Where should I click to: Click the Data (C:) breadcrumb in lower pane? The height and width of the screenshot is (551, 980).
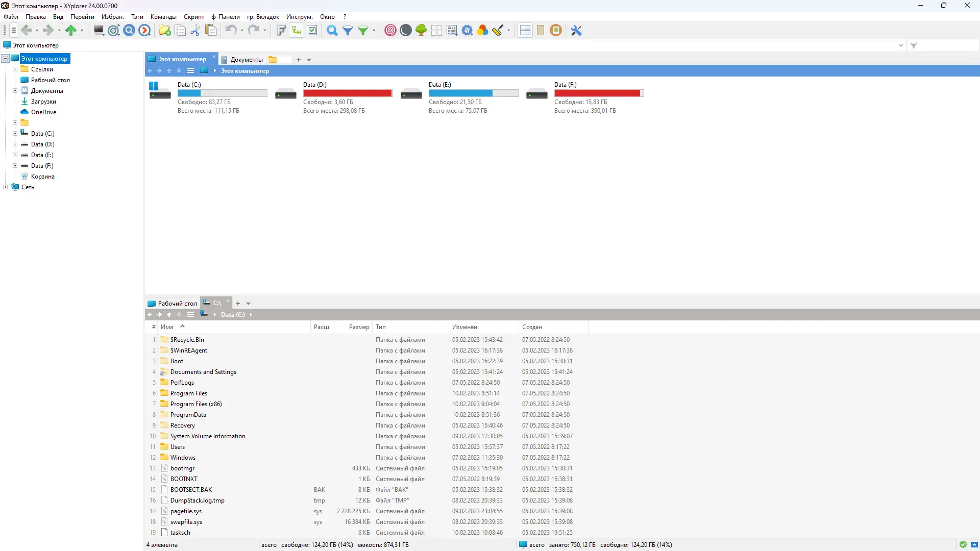coord(233,315)
